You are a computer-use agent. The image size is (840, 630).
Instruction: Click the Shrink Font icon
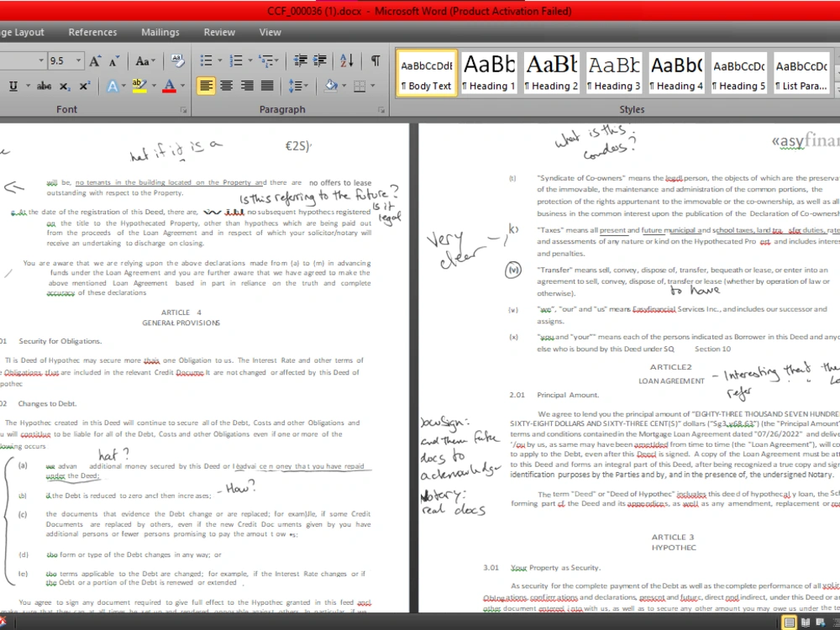tap(113, 61)
